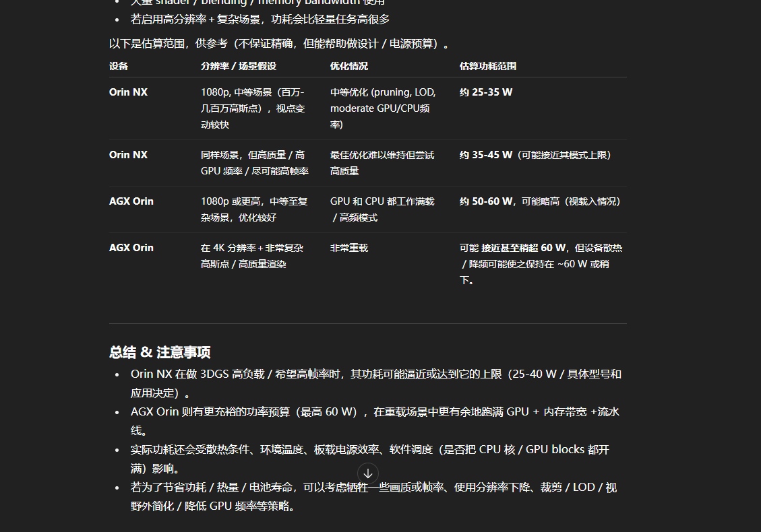Click the Orin NX cell in the 25-35 W row
The height and width of the screenshot is (532, 761).
pos(128,92)
